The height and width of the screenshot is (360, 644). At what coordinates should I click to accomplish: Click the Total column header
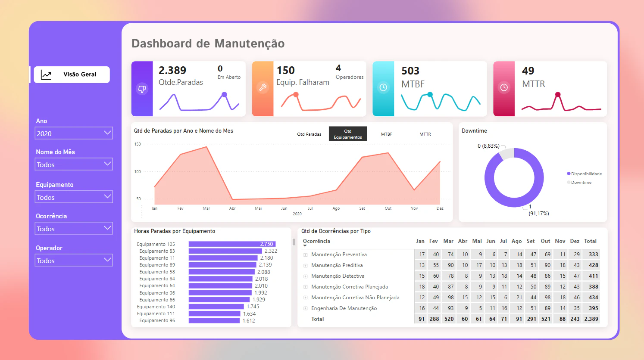(x=590, y=241)
